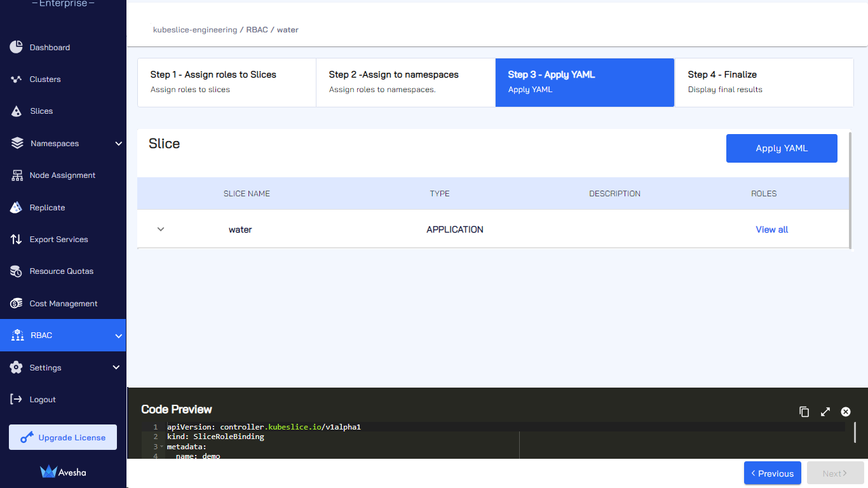Click the Previous button
This screenshot has width=868, height=488.
tap(773, 473)
